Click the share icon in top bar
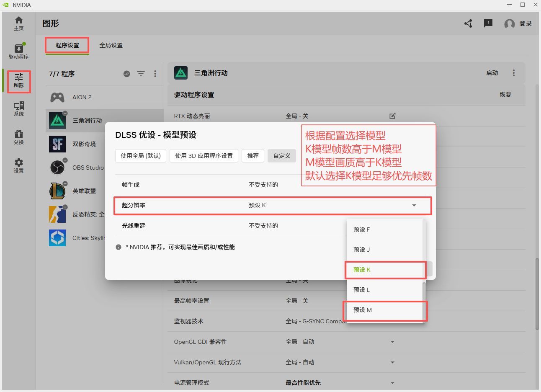The height and width of the screenshot is (392, 541). 469,23
